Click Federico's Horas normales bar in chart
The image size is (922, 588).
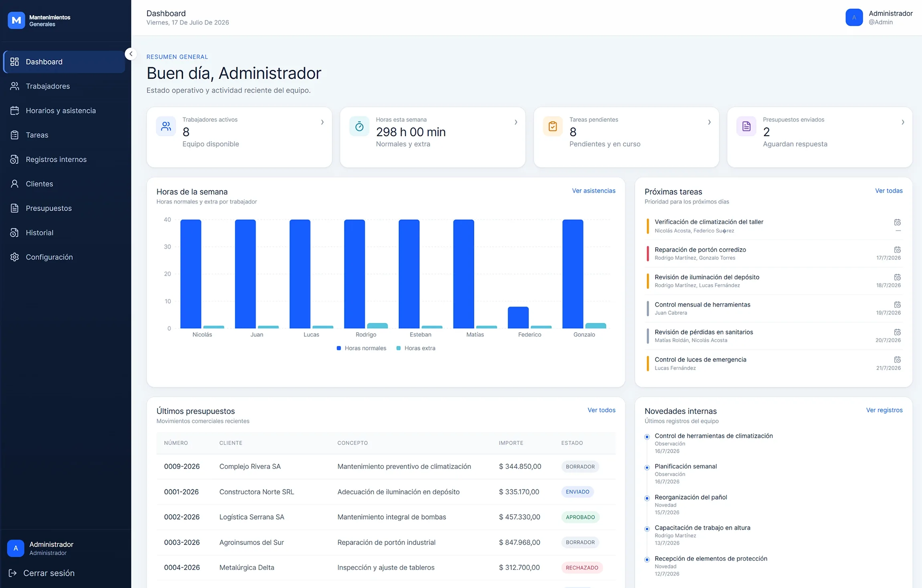(518, 317)
